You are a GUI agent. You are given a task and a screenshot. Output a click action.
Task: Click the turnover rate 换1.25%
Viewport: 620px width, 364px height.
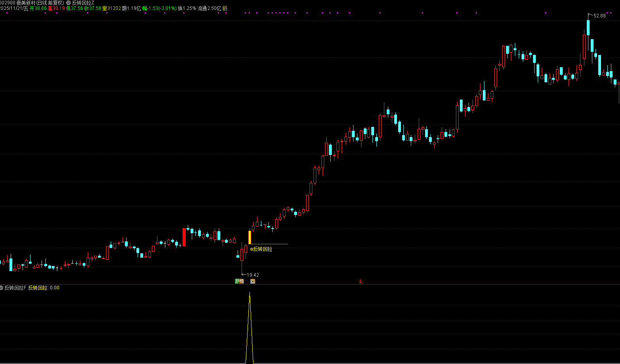[x=187, y=8]
